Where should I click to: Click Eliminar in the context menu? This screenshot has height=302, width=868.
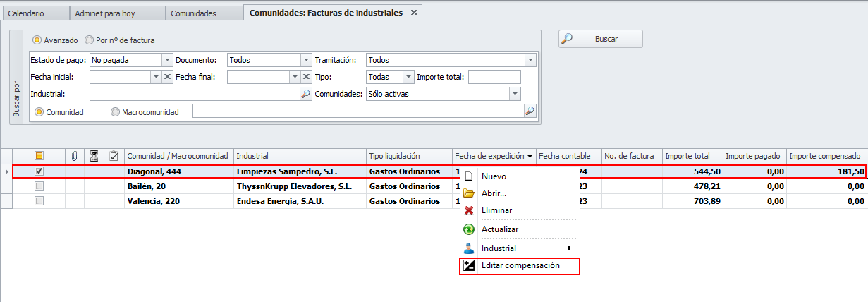click(496, 210)
